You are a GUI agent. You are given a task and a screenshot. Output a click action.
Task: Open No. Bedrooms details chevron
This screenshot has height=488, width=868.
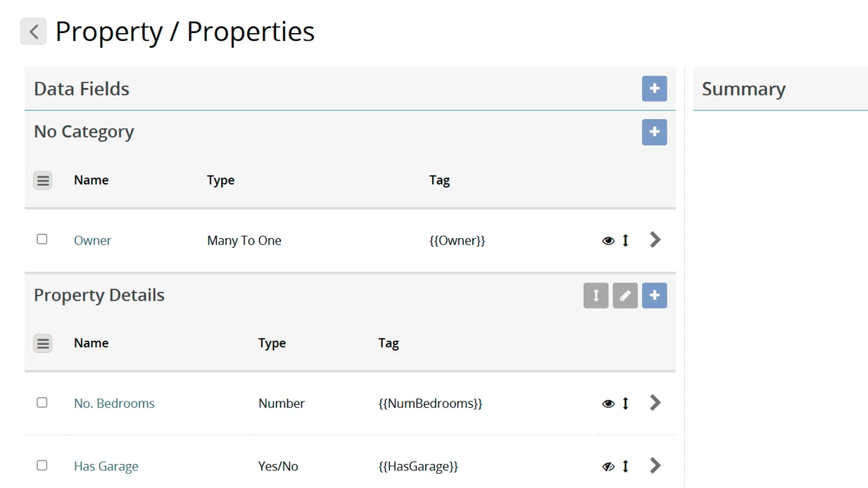(x=655, y=403)
